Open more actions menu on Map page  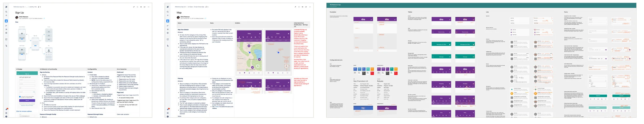click(x=310, y=7)
